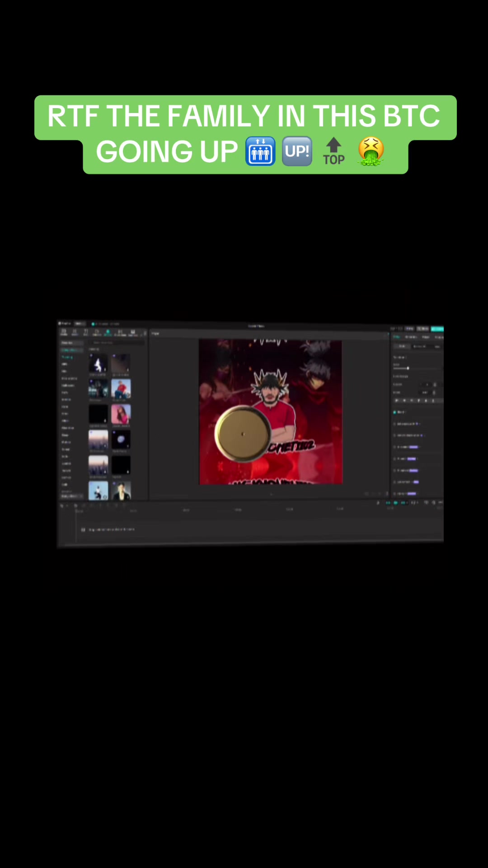Click the teal Export button
This screenshot has height=868, width=488.
pyautogui.click(x=437, y=329)
